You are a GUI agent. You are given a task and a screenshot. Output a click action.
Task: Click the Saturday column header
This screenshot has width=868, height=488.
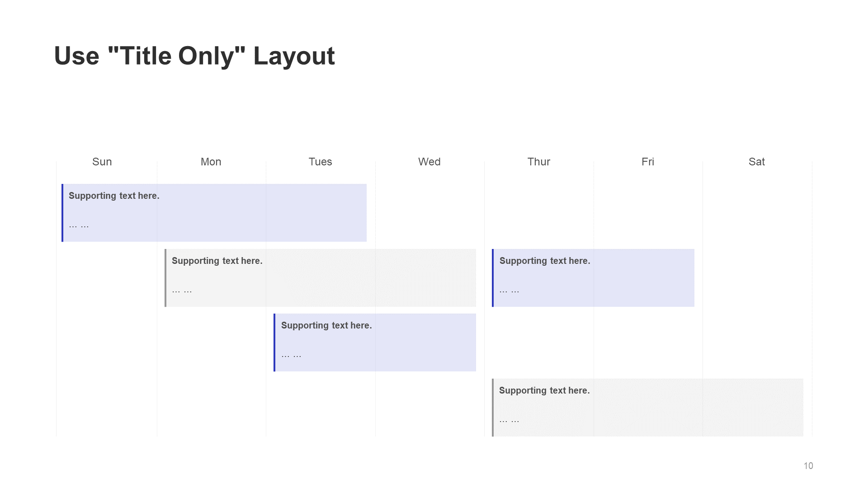(x=757, y=161)
